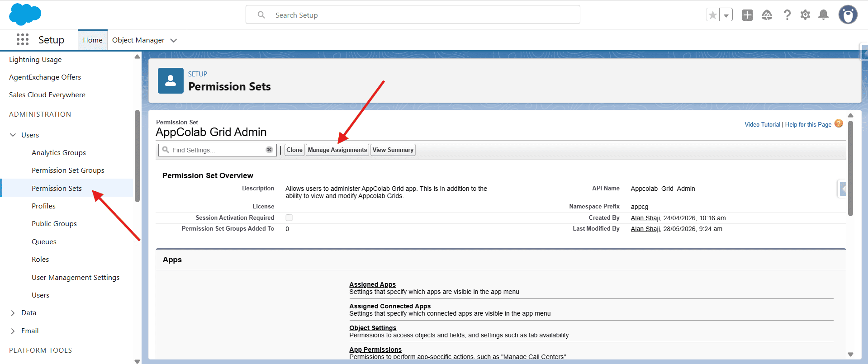Click the search magnifier icon in Search Setup
868x364 pixels.
pos(261,15)
